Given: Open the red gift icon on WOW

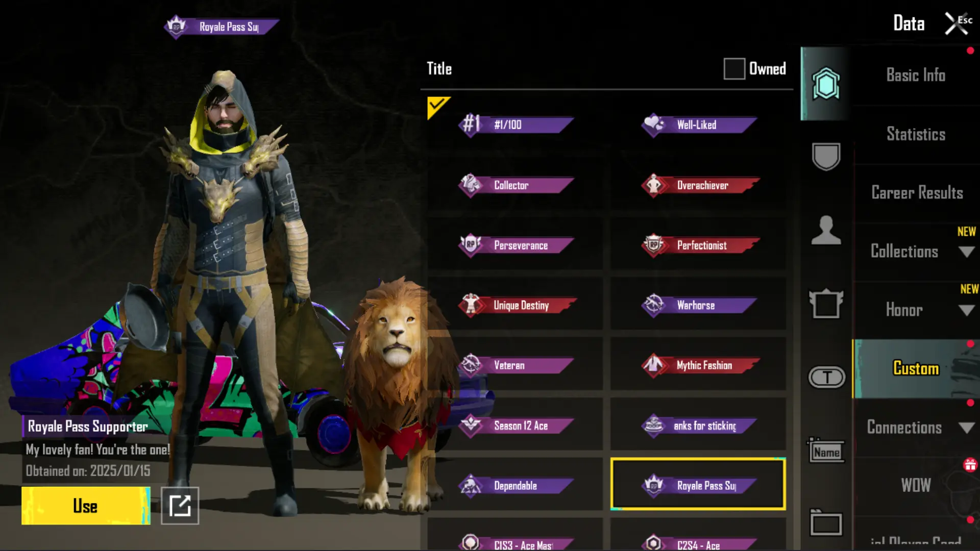Looking at the screenshot, I should pyautogui.click(x=970, y=465).
